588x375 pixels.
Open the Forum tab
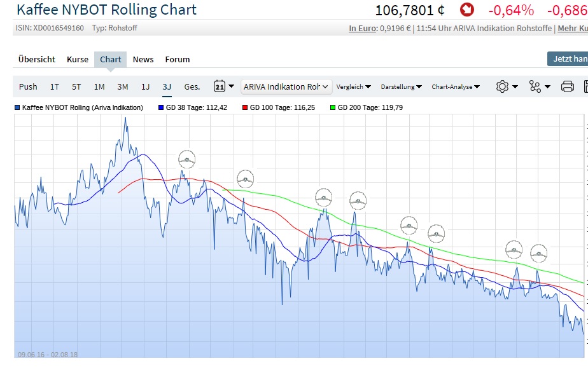[178, 59]
